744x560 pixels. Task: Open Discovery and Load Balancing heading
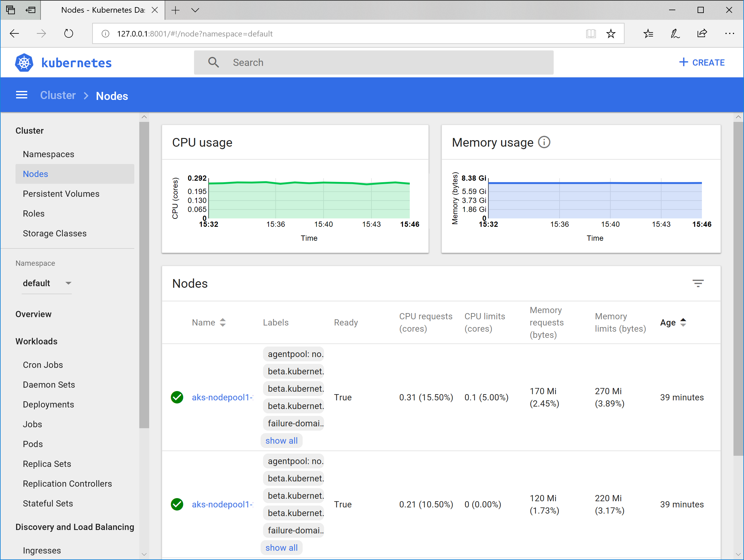[x=75, y=527]
